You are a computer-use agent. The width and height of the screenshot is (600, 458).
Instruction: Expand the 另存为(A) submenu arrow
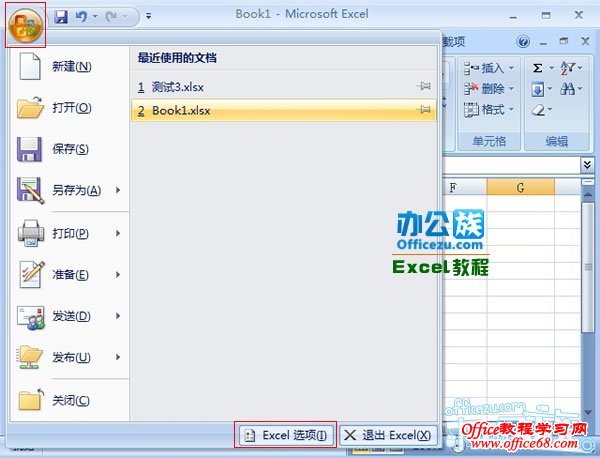tap(118, 190)
